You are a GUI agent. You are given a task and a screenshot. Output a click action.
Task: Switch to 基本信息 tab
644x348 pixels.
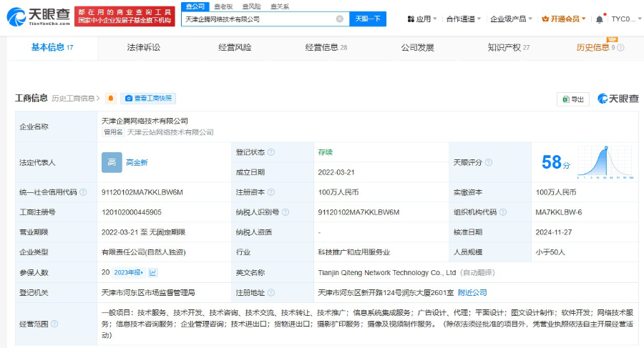(x=52, y=48)
